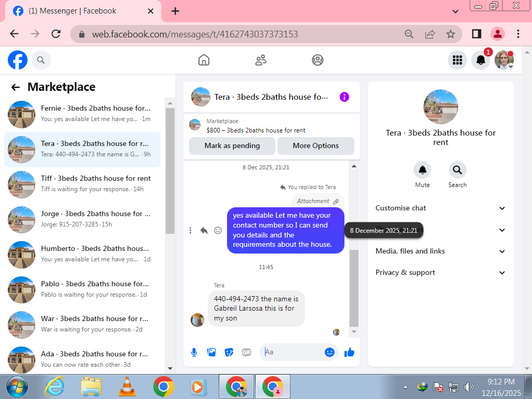The image size is (532, 399).
Task: Open the zoom control in address bar
Action: tap(409, 34)
